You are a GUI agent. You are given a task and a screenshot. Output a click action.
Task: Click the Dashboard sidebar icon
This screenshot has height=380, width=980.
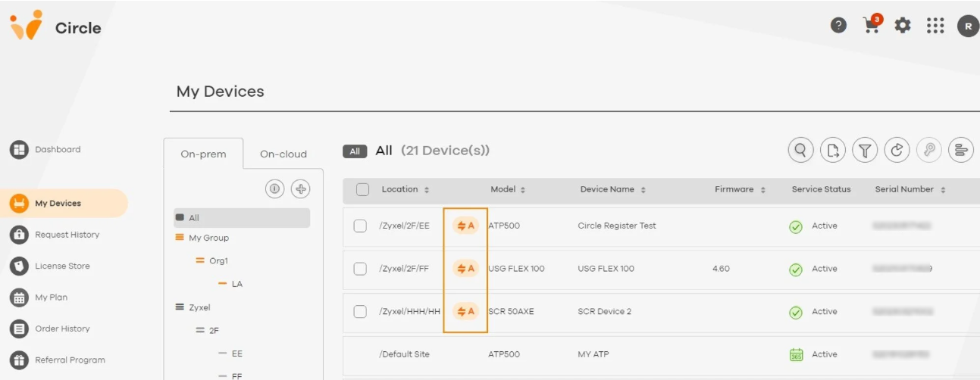click(19, 150)
